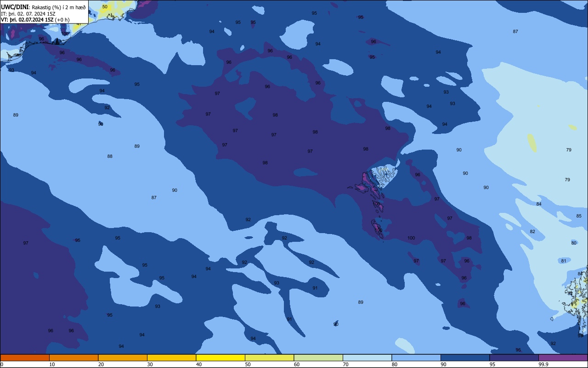588x368 pixels.
Task: Pick the pale green 60–70 legend swatch
Action: [318, 357]
